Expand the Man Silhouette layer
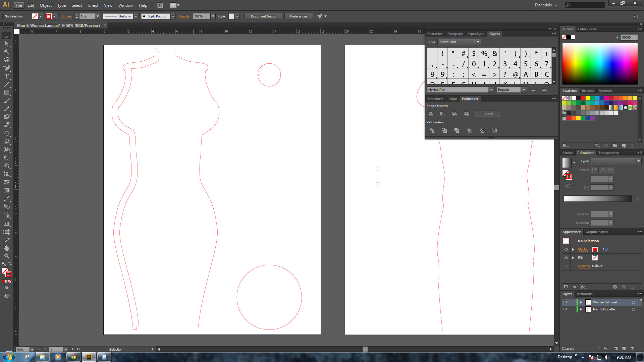The height and width of the screenshot is (362, 644). tap(581, 309)
